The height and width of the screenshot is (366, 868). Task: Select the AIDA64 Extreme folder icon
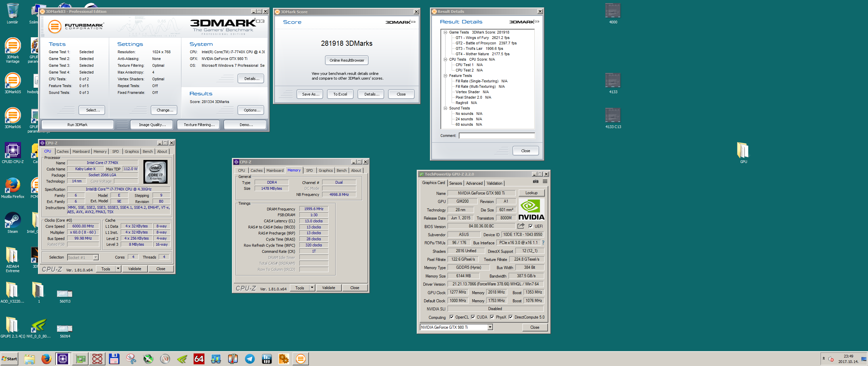coord(13,260)
